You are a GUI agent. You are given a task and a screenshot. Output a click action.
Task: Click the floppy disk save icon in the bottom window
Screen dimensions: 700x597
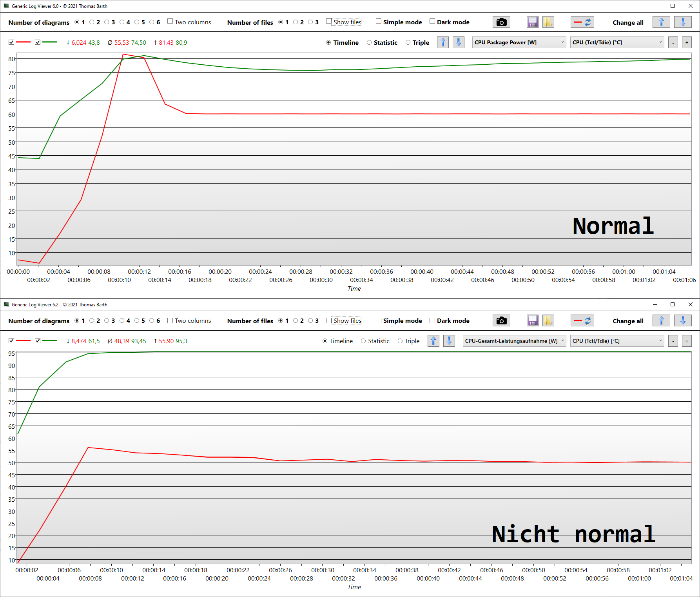click(533, 321)
